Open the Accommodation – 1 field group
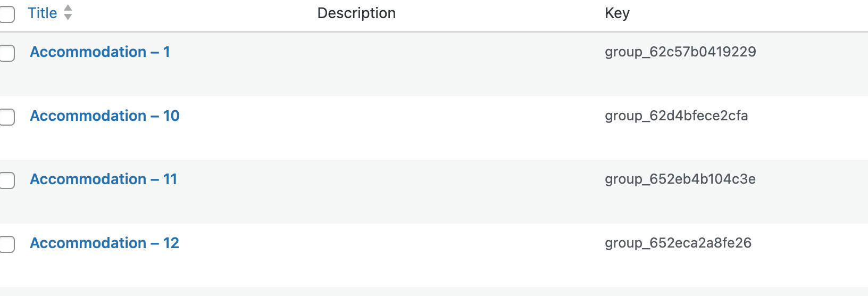This screenshot has height=296, width=868. [x=100, y=52]
